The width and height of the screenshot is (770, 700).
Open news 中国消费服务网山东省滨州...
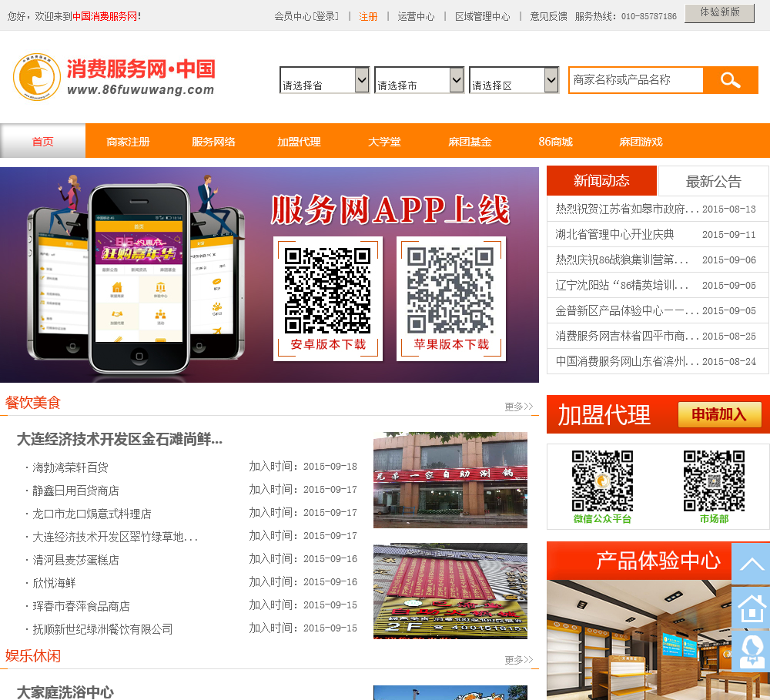coord(627,361)
